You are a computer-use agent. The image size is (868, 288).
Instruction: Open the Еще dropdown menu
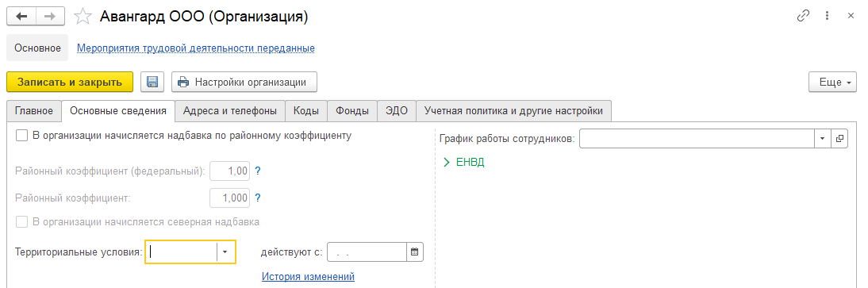click(x=832, y=82)
